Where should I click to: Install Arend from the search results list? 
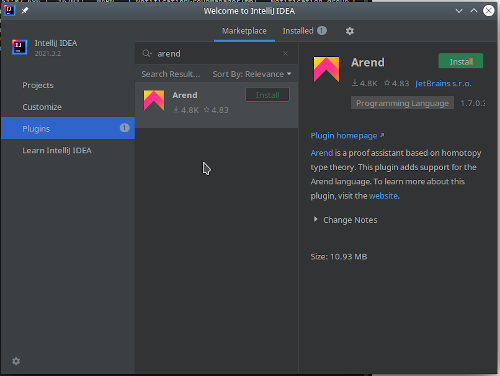click(x=267, y=95)
